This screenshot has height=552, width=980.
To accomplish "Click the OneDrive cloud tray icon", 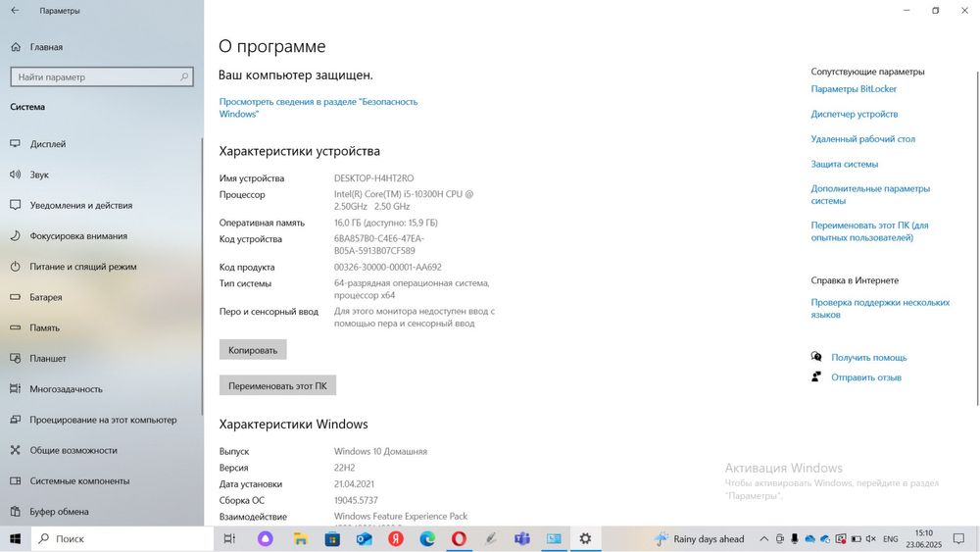I will tap(810, 539).
